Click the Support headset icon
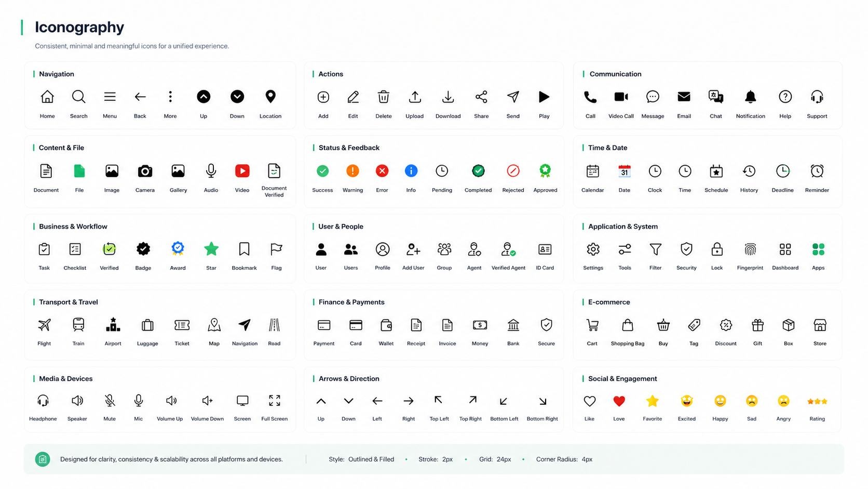This screenshot has width=868, height=489. point(817,97)
